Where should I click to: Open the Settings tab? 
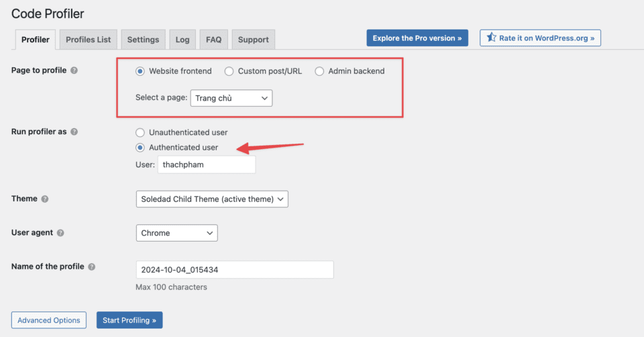143,40
